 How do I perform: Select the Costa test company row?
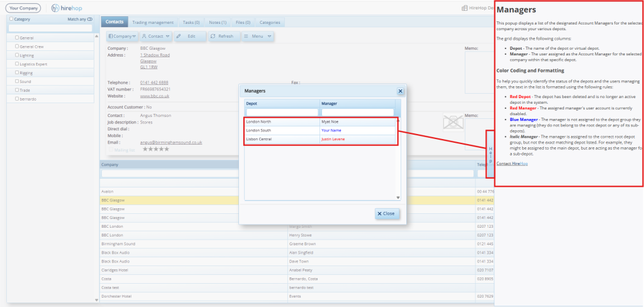pyautogui.click(x=297, y=287)
